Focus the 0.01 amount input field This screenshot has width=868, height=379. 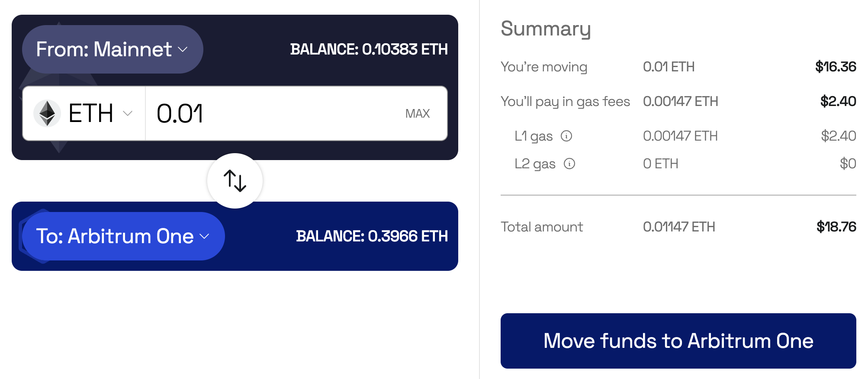pyautogui.click(x=277, y=113)
